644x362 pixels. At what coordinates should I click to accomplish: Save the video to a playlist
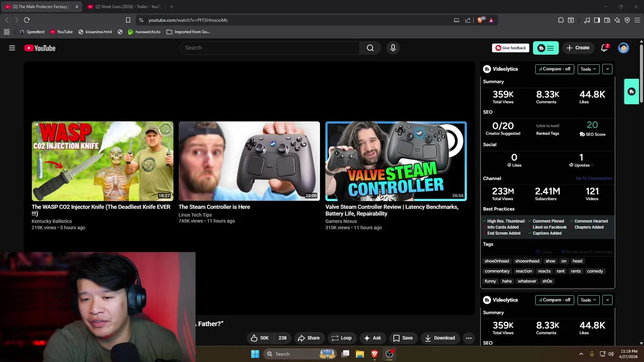(x=403, y=338)
